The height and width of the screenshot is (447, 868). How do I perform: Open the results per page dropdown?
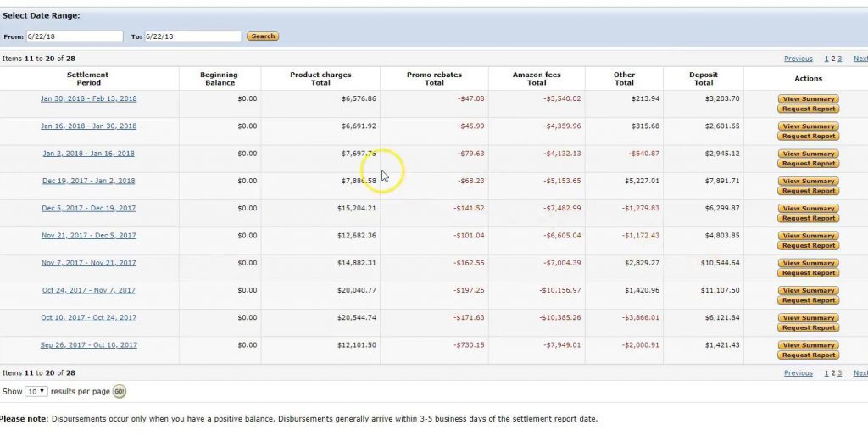click(36, 392)
